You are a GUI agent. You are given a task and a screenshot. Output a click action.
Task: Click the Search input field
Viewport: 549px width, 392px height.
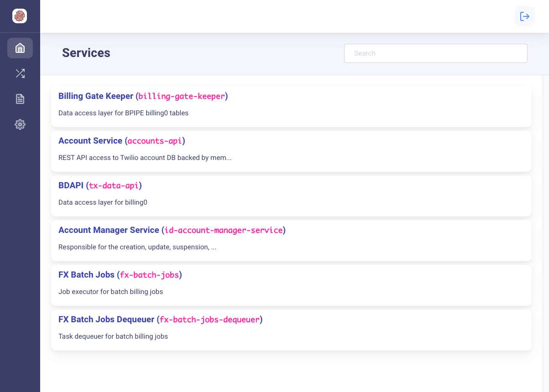click(x=435, y=53)
